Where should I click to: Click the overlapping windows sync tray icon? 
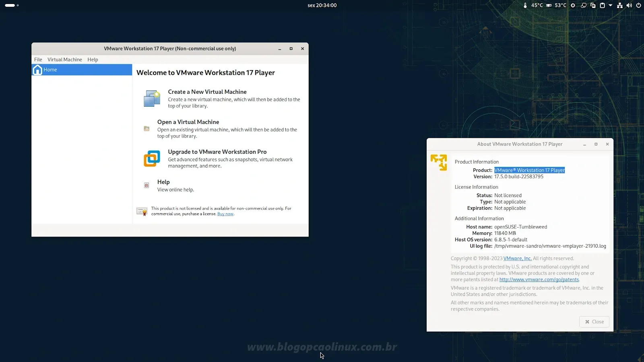[593, 5]
